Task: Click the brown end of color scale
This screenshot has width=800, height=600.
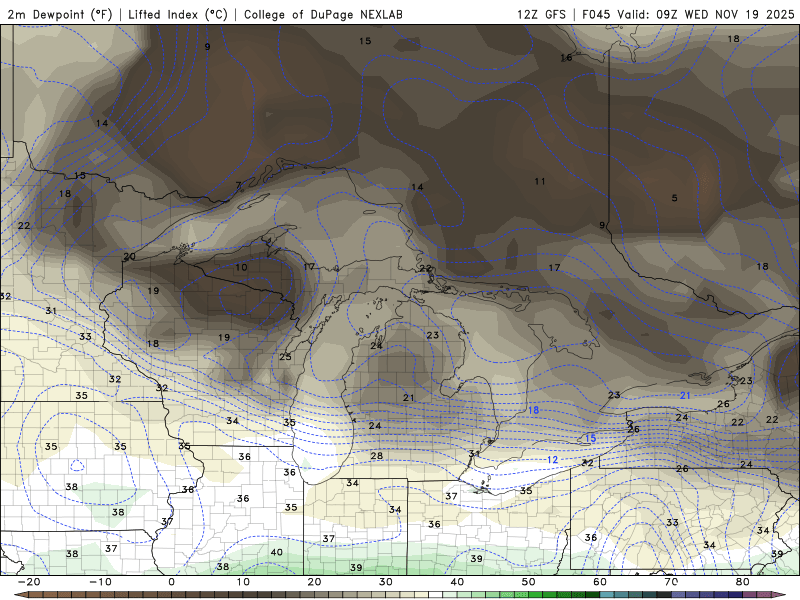Action: [19, 595]
